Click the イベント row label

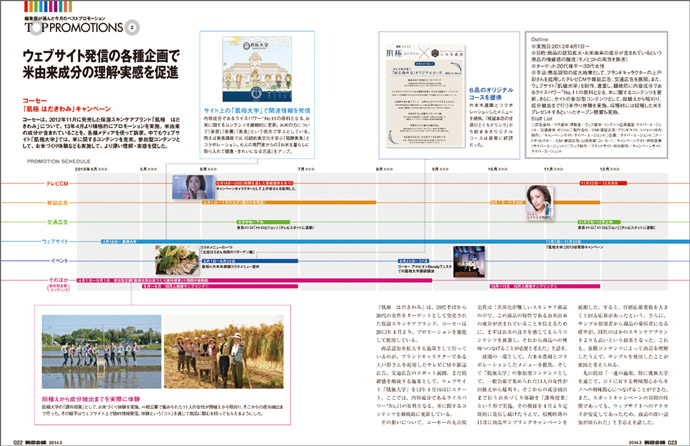coord(59,261)
